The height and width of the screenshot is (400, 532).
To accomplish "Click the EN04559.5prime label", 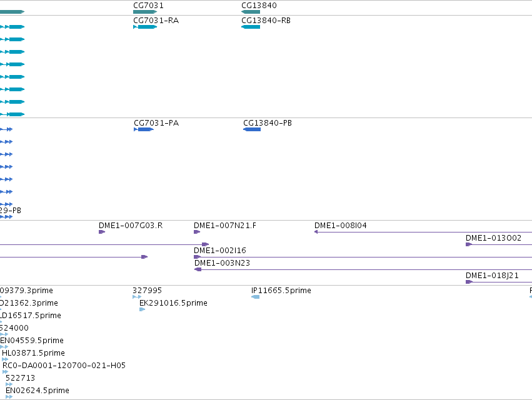I will 32,341.
